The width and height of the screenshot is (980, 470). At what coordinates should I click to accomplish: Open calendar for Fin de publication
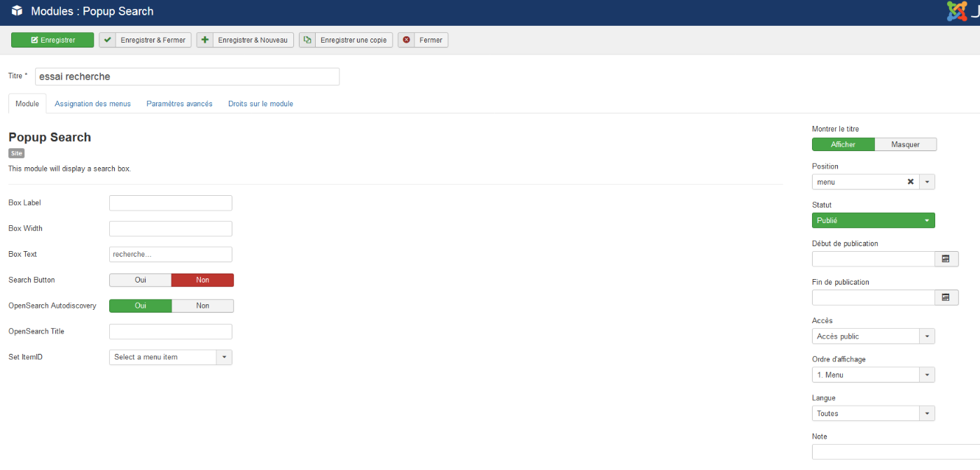tap(946, 297)
